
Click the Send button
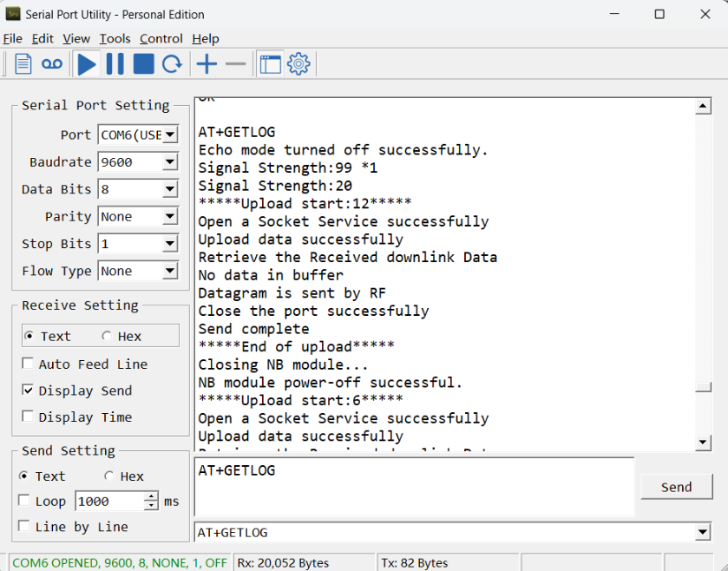coord(676,487)
